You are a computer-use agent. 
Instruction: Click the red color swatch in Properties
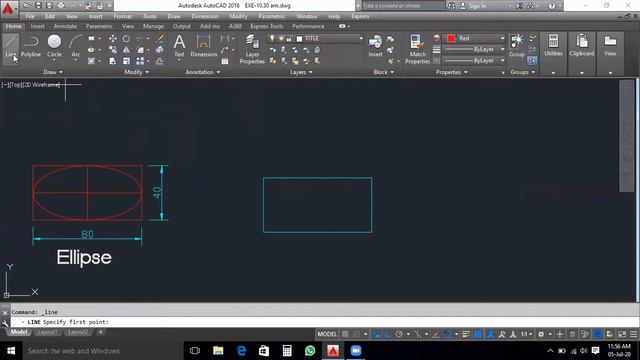point(451,38)
